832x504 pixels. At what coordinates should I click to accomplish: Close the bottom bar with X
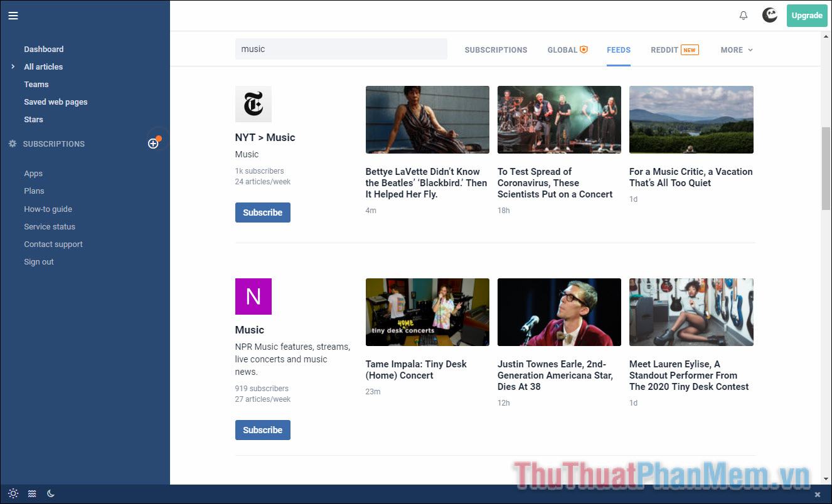coord(818,494)
